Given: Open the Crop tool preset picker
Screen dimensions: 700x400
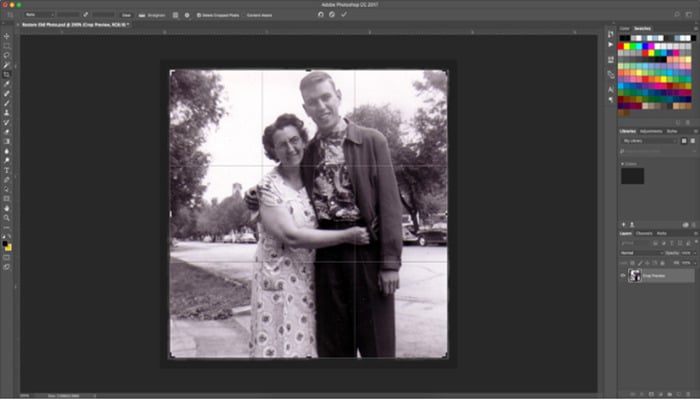Looking at the screenshot, I should tap(11, 15).
